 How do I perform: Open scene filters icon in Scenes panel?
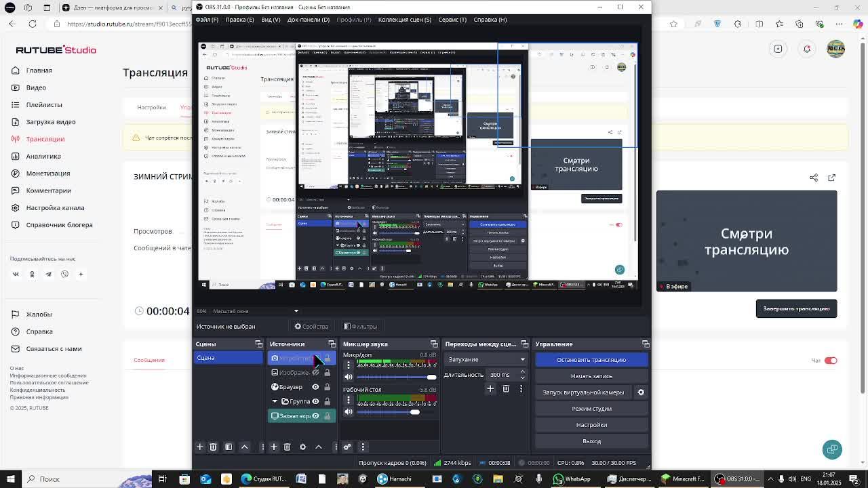pyautogui.click(x=229, y=447)
